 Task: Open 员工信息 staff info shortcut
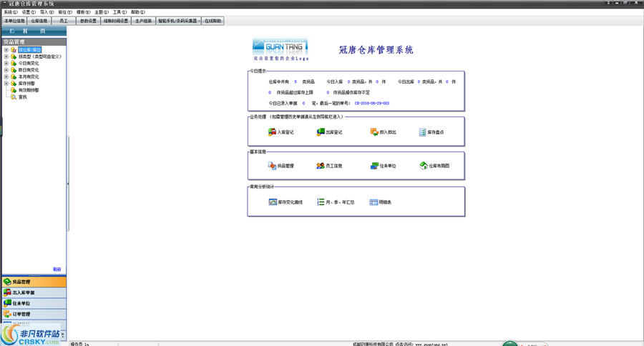pyautogui.click(x=329, y=166)
